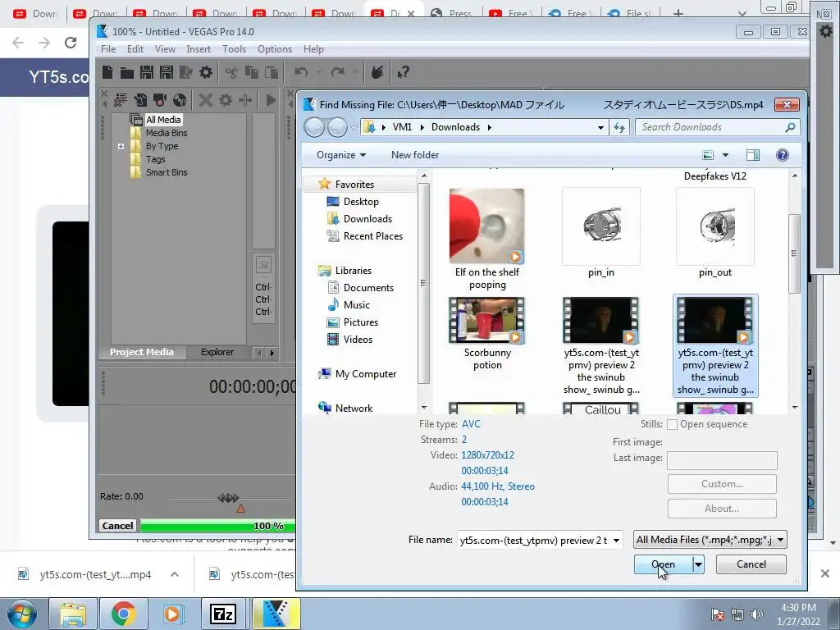This screenshot has width=840, height=630.
Task: Click the Open project folder icon
Action: click(127, 72)
